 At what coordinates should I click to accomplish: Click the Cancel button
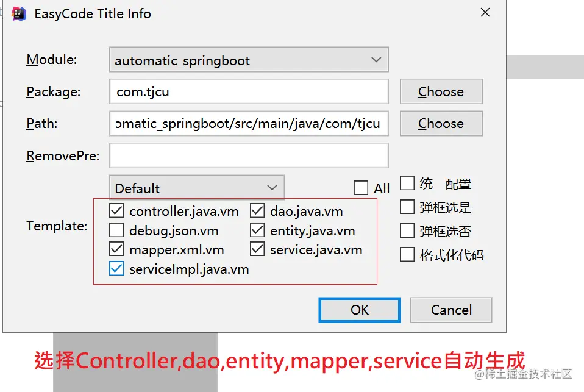pos(451,310)
